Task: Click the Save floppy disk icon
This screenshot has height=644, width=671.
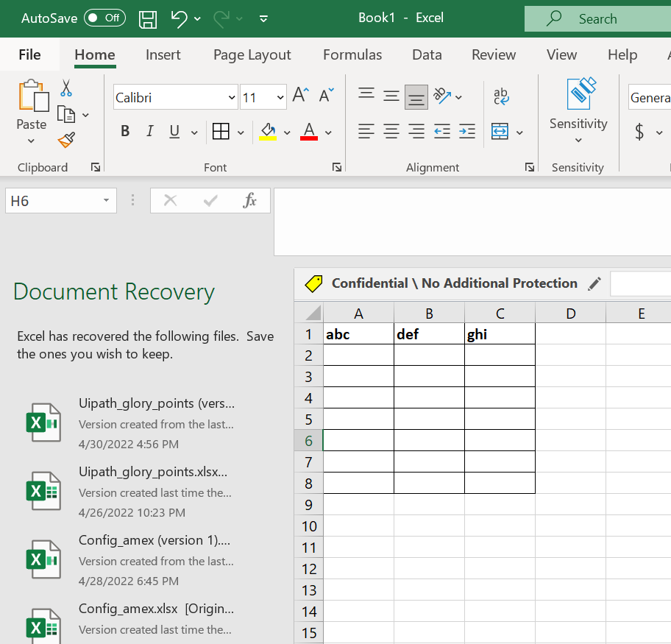Action: [x=148, y=18]
